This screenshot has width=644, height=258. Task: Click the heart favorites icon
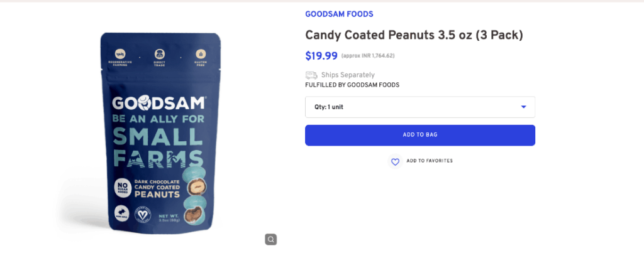(x=395, y=162)
